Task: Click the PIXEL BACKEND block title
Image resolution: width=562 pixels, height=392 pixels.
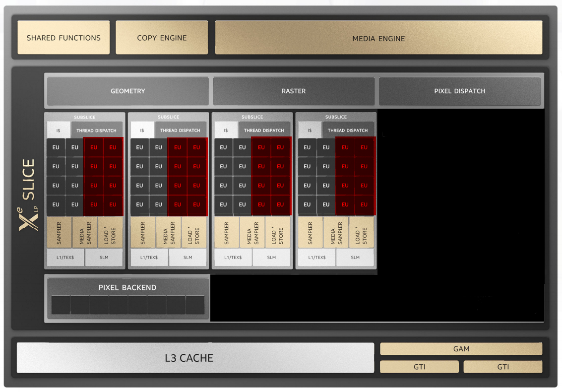Action: (127, 288)
